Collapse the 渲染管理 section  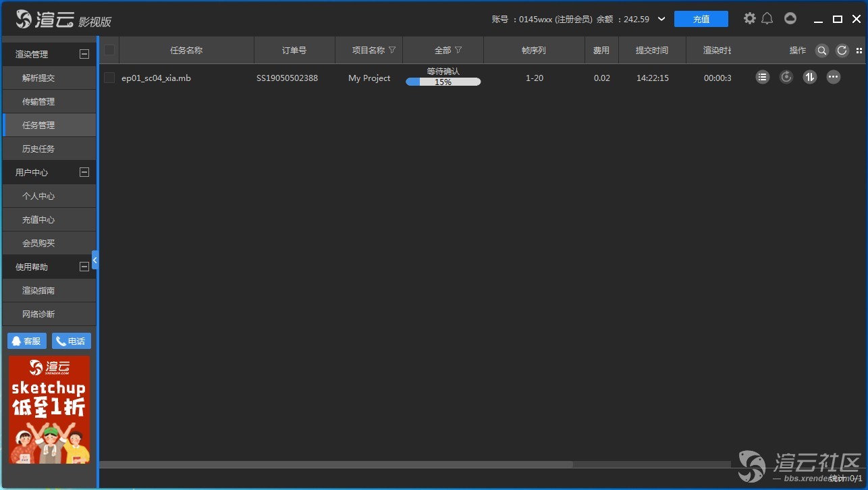tap(84, 54)
